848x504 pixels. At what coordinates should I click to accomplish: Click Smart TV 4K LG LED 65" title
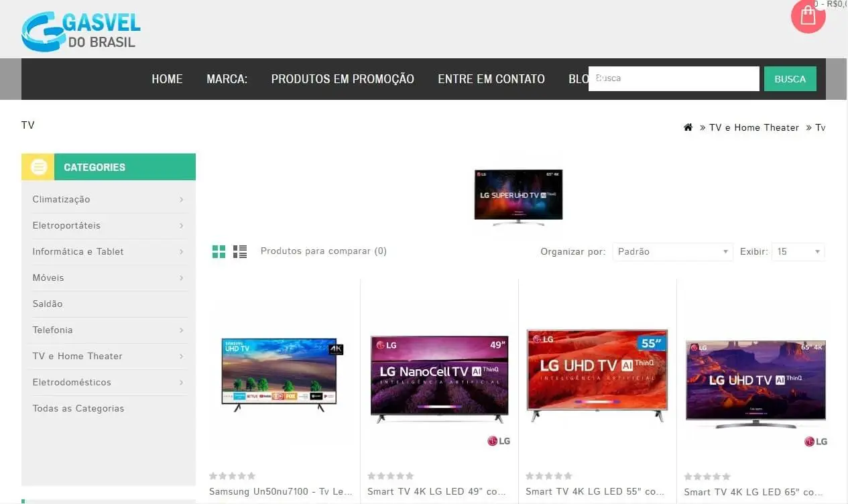(x=753, y=492)
